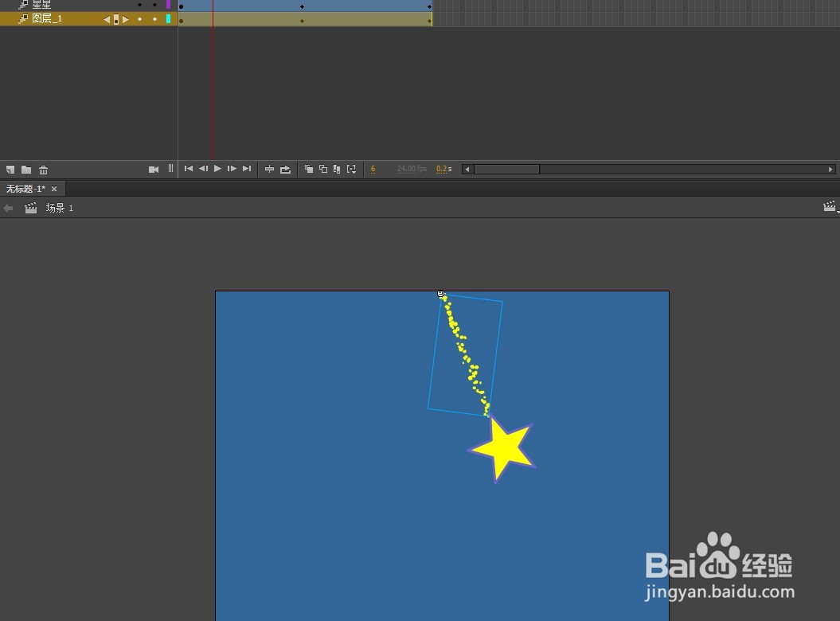Screen dimensions: 840x621
Task: Show 星星 layer as outlines
Action: (x=170, y=5)
